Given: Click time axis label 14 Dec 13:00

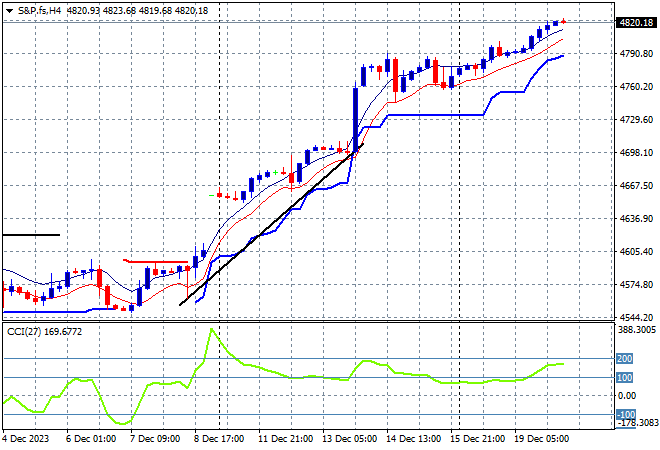Looking at the screenshot, I should (x=413, y=439).
